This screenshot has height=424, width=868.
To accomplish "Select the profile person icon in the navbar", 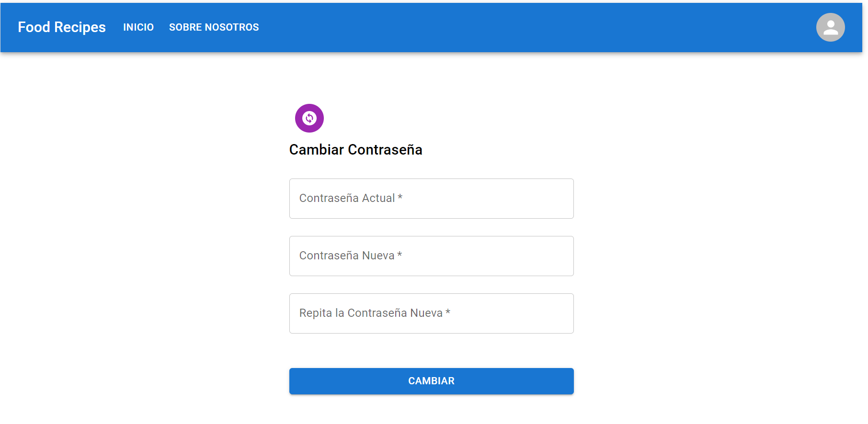I will [830, 27].
